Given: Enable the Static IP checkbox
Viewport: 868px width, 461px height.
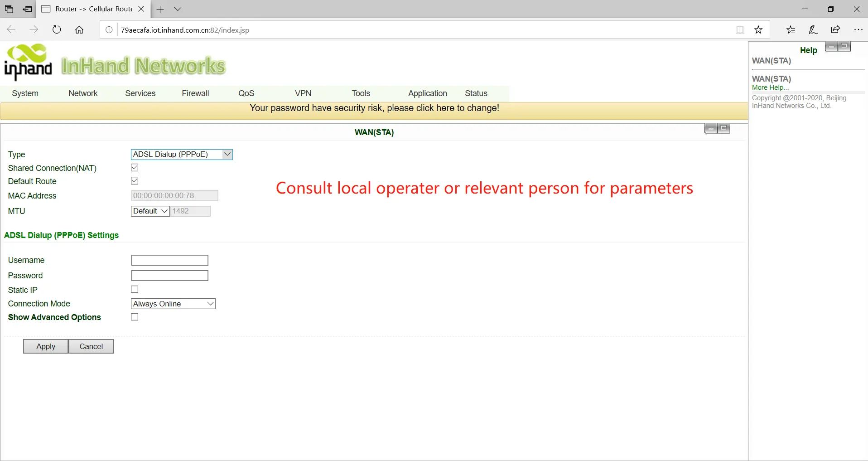Looking at the screenshot, I should (135, 289).
